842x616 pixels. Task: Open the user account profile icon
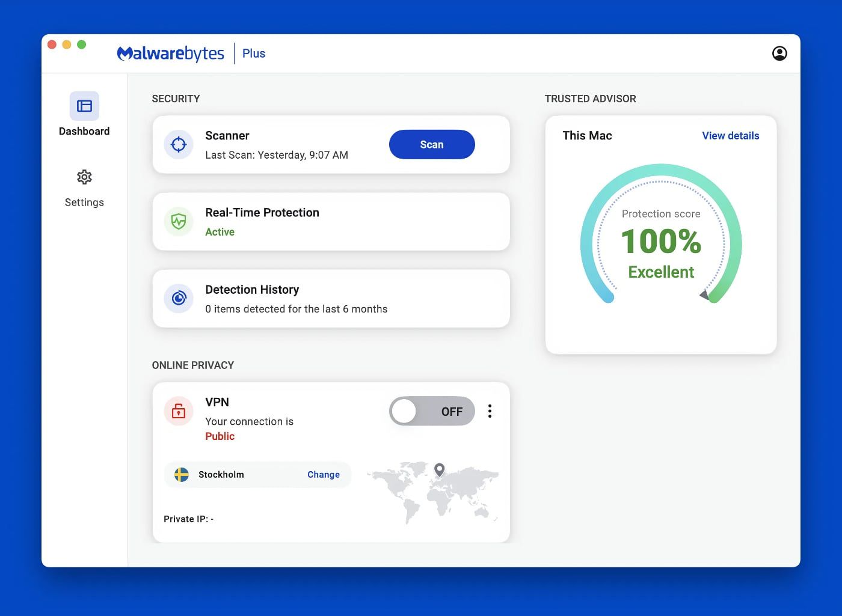tap(779, 53)
